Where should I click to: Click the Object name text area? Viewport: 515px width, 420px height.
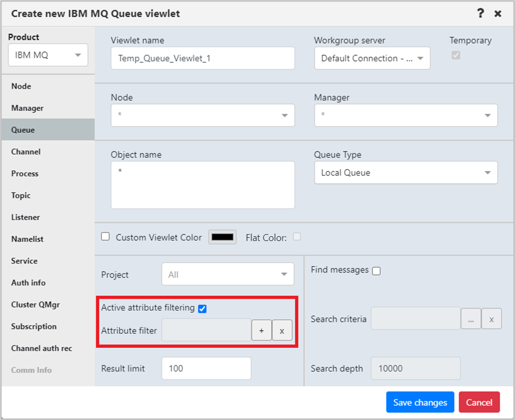coord(203,185)
